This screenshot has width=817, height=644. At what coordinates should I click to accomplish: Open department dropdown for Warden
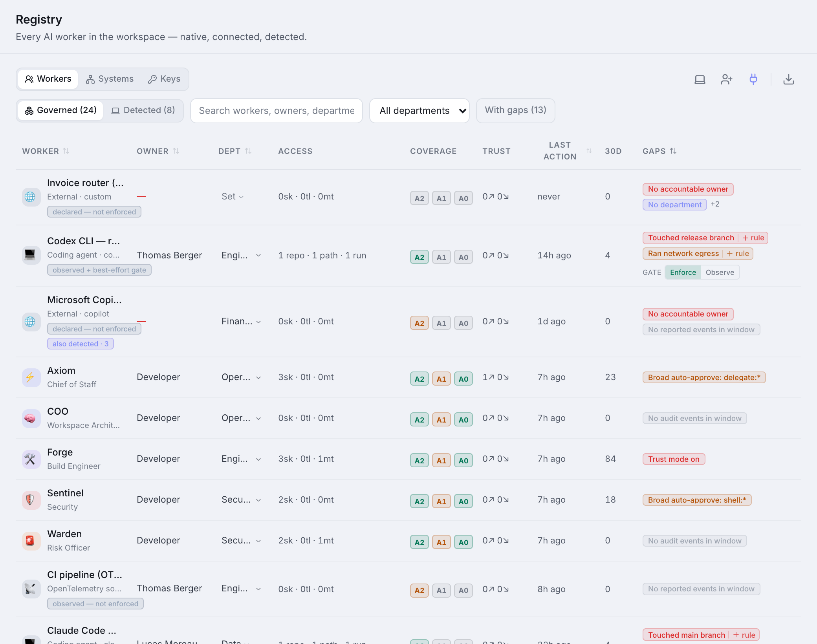(x=241, y=540)
